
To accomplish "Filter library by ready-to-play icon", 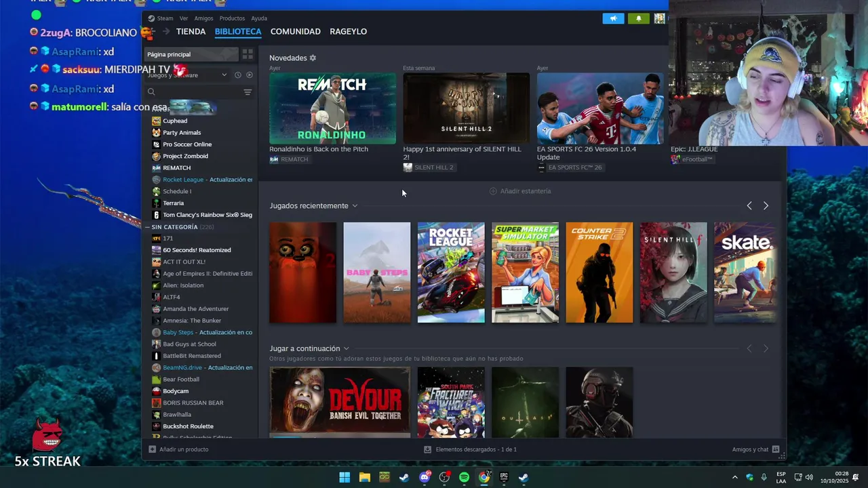I will [x=249, y=75].
